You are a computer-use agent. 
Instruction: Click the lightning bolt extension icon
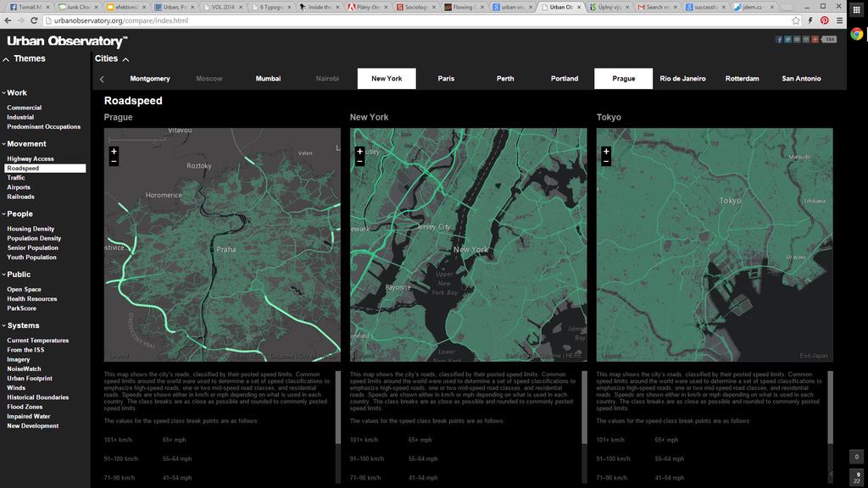coord(810,20)
